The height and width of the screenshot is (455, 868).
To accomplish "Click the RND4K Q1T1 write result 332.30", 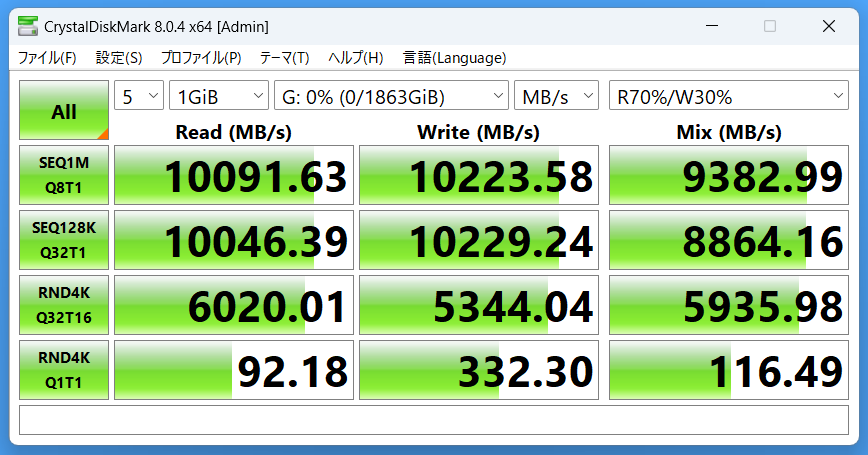I will tap(479, 370).
